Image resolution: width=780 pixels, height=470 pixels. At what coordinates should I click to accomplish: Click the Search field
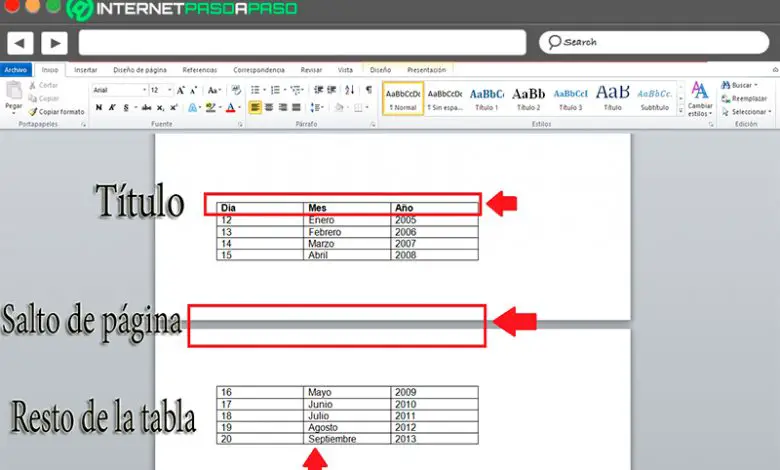coord(654,42)
